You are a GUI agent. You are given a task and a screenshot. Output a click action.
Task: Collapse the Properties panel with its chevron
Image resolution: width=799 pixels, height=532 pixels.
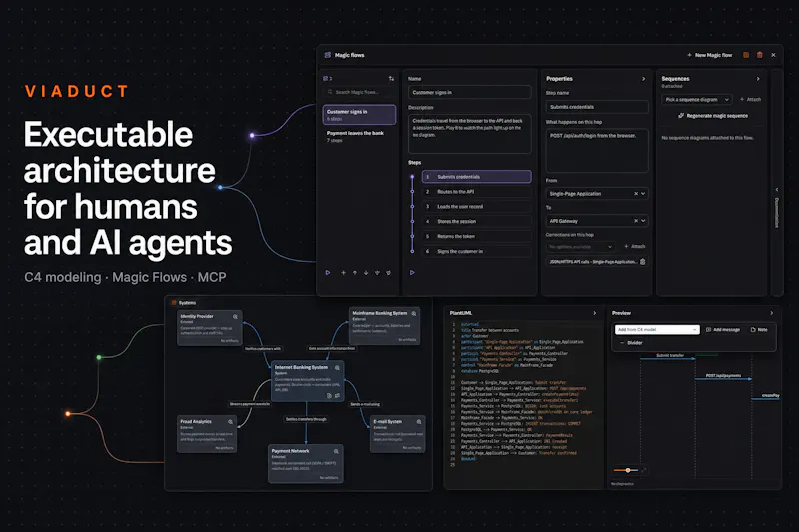pos(643,79)
